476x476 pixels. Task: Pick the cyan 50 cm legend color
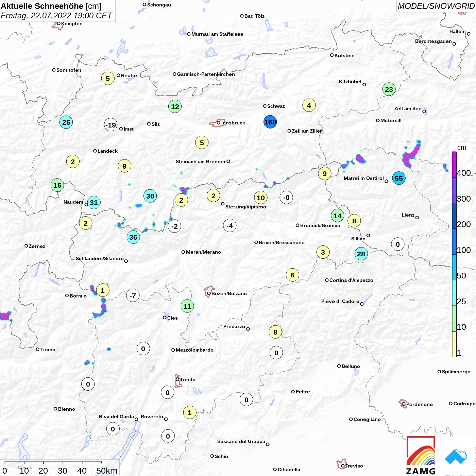454,267
